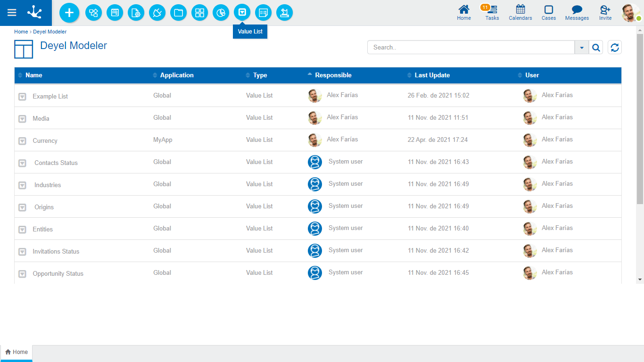Click the plus create button
Viewport: 644px width, 362px height.
69,13
